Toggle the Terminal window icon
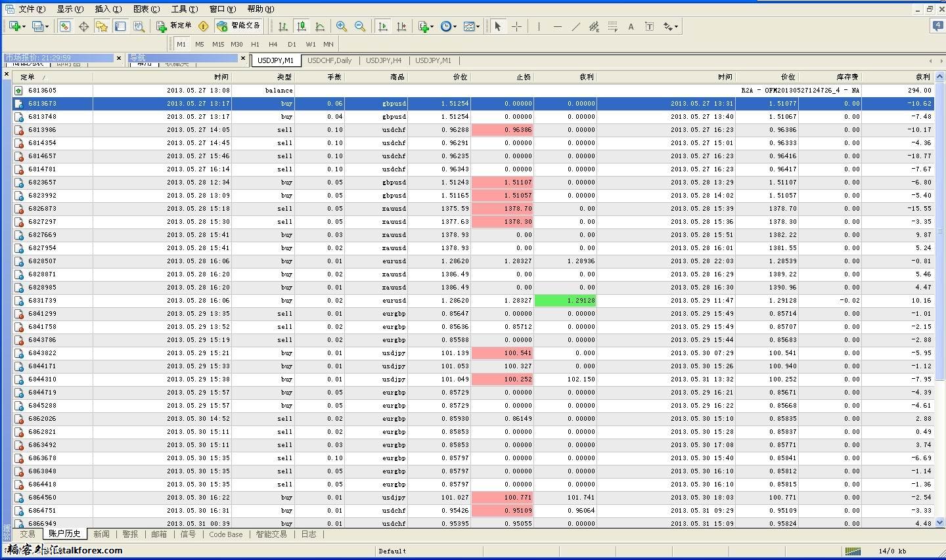 tap(120, 26)
